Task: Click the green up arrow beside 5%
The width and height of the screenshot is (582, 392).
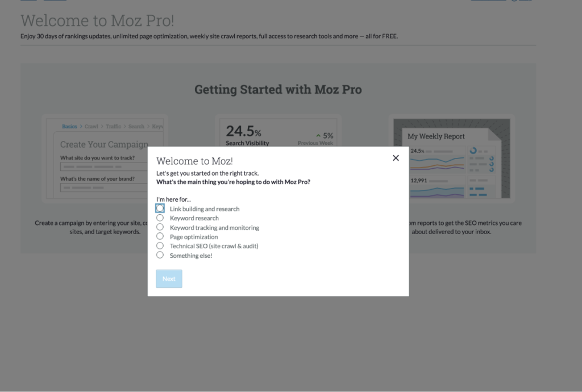Action: [x=318, y=136]
